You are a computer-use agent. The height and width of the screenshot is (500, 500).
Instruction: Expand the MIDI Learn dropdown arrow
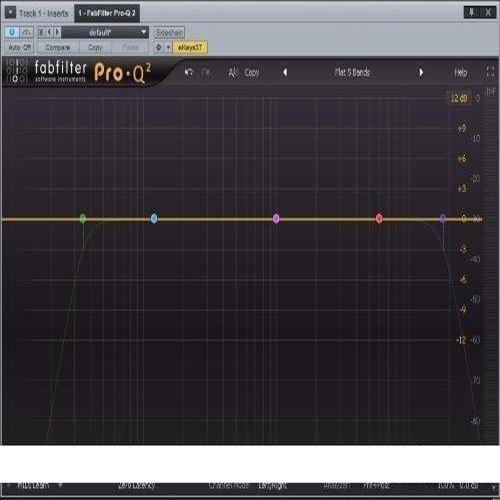pyautogui.click(x=60, y=485)
